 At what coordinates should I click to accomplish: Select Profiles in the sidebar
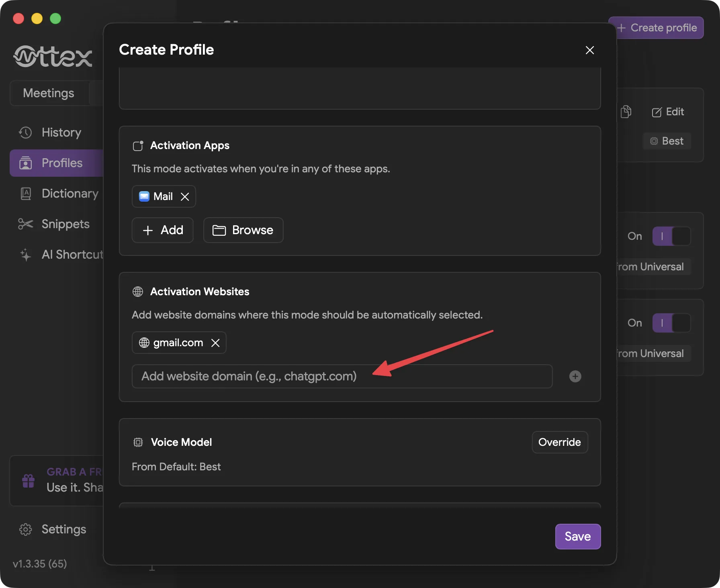[x=57, y=163]
